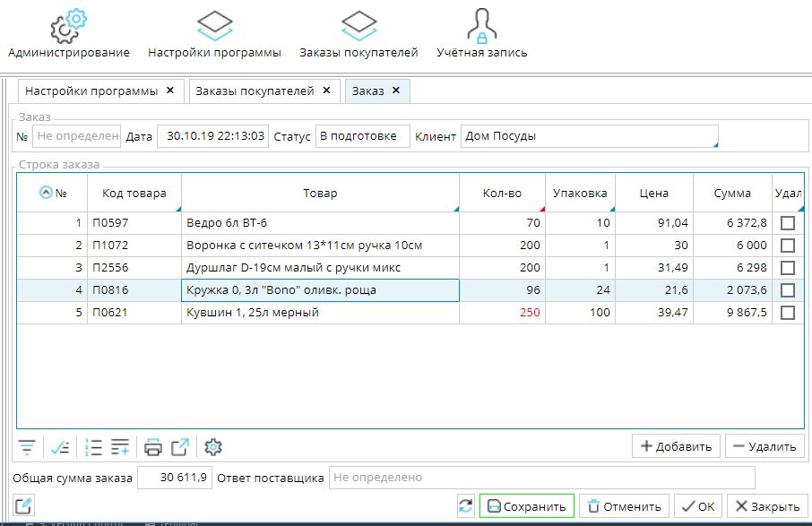
Task: Tick delete checkbox for Кувшин 1,25л row
Action: [x=787, y=313]
